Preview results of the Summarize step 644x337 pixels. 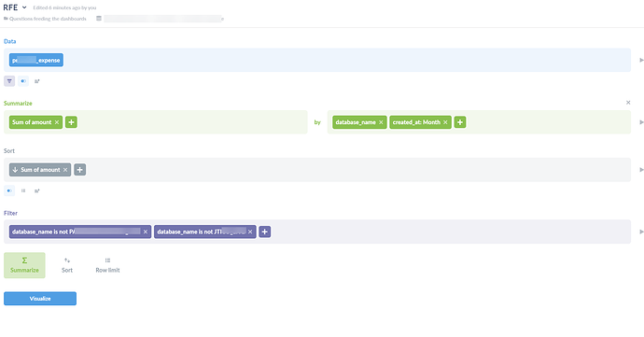tap(641, 122)
